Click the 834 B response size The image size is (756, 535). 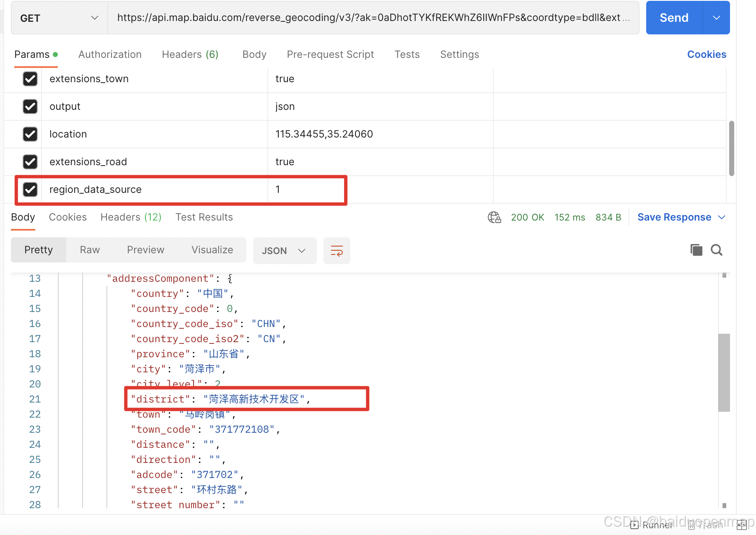(x=608, y=217)
